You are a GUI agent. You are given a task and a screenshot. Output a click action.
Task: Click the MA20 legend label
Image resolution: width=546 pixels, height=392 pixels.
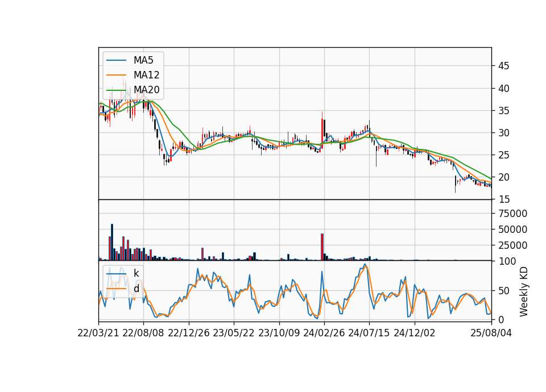pos(146,90)
